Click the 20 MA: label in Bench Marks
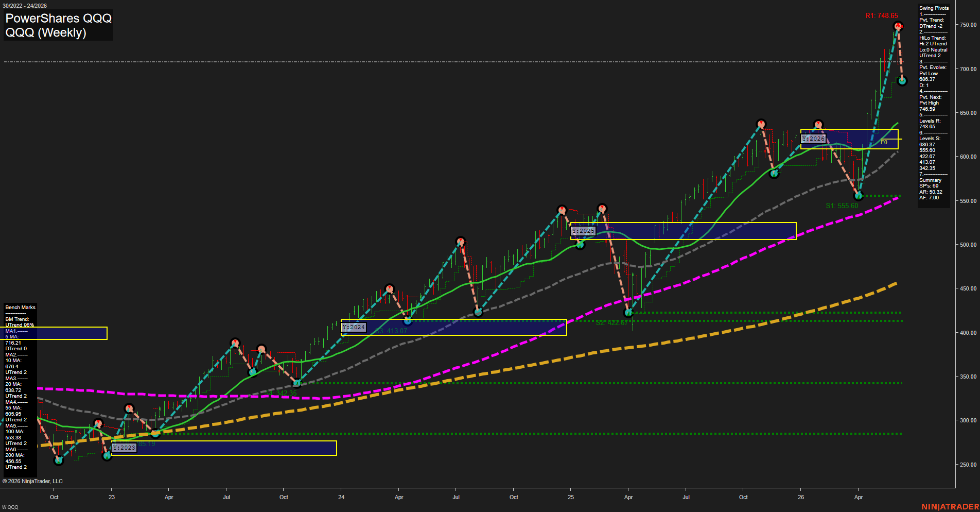Image resolution: width=980 pixels, height=512 pixels. [x=13, y=384]
